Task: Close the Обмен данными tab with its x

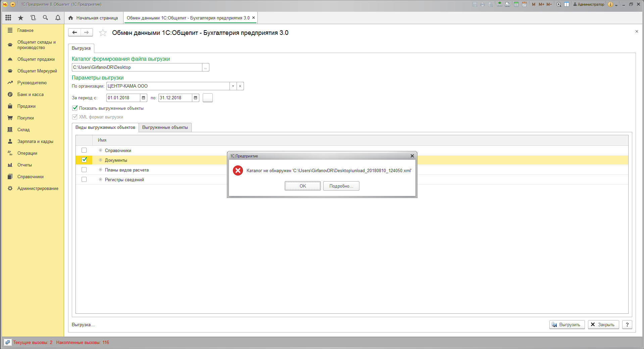Action: (x=254, y=18)
